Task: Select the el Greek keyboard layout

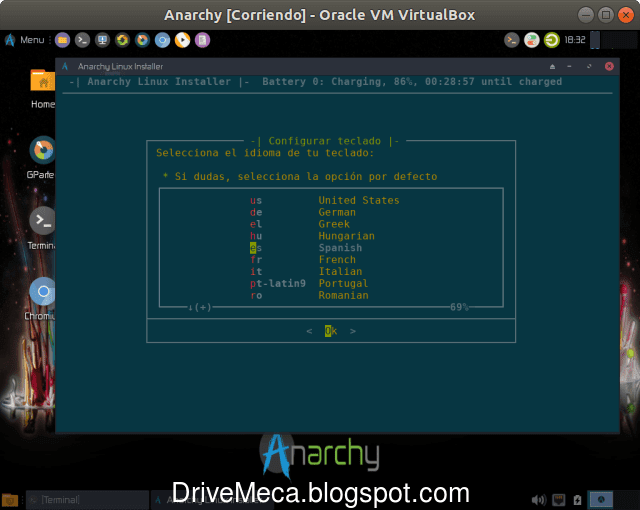Action: (300, 224)
